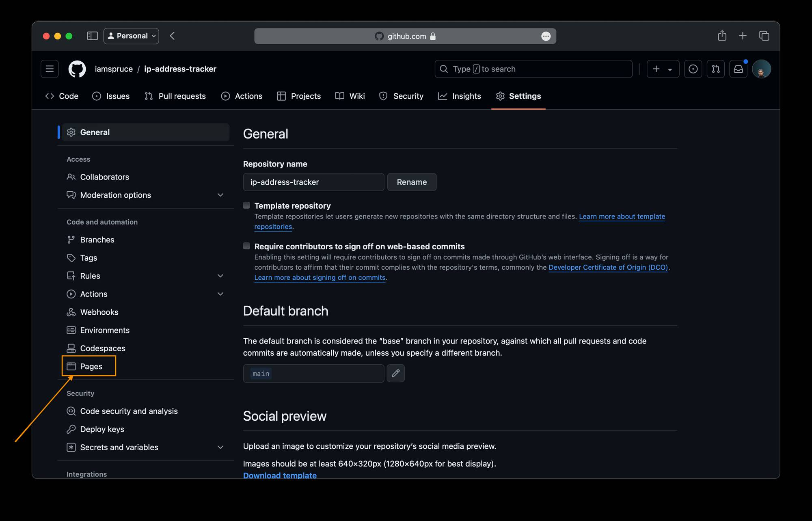
Task: Edit default branch with the pencil icon
Action: click(x=396, y=373)
